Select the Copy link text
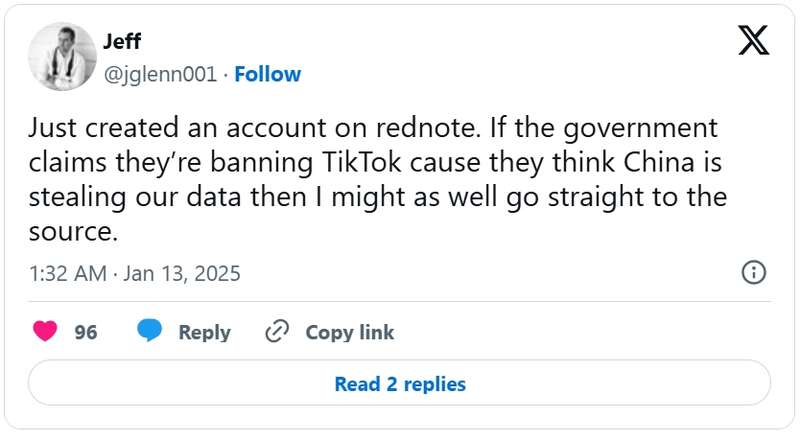 pyautogui.click(x=350, y=332)
